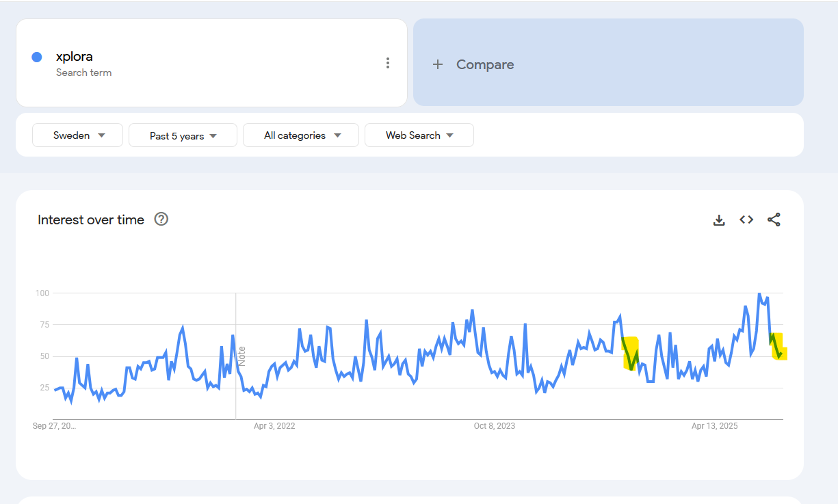The image size is (838, 504).
Task: Open the All categories dropdown
Action: coord(301,135)
